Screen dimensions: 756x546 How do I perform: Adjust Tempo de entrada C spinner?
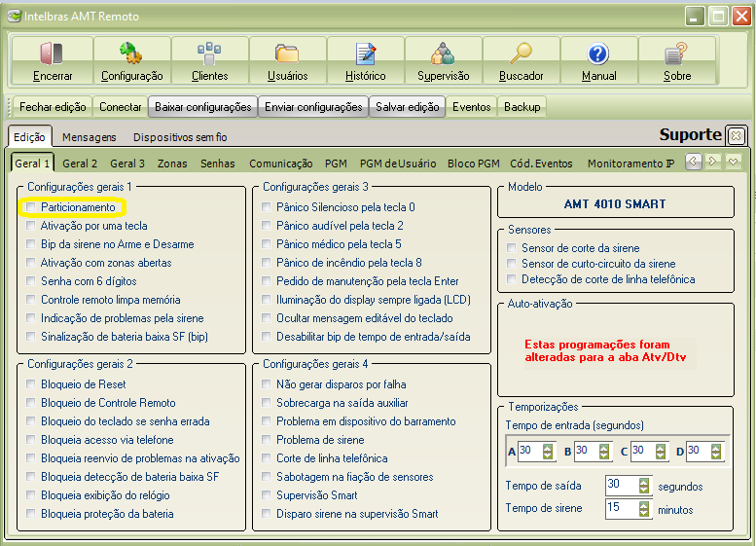pos(661,452)
